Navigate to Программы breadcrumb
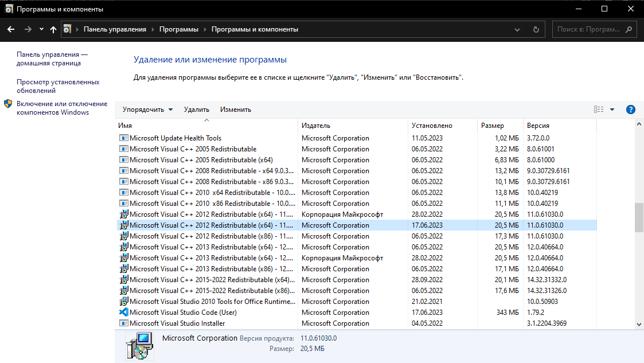Screen dimensions: 644x363 coord(179,29)
